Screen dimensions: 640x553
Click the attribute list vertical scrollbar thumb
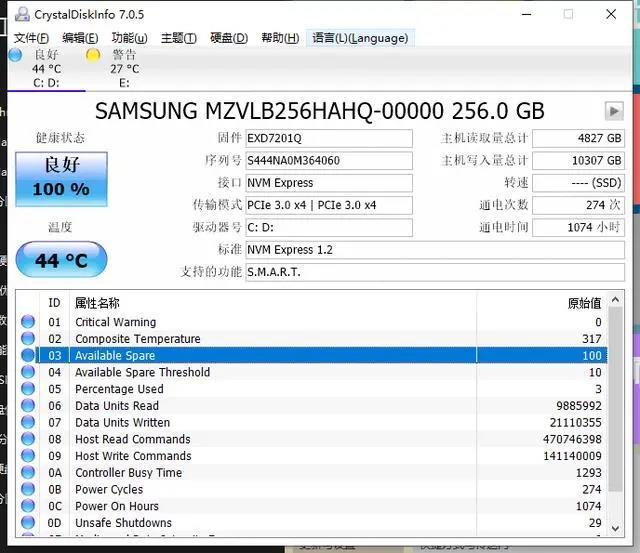[x=616, y=399]
